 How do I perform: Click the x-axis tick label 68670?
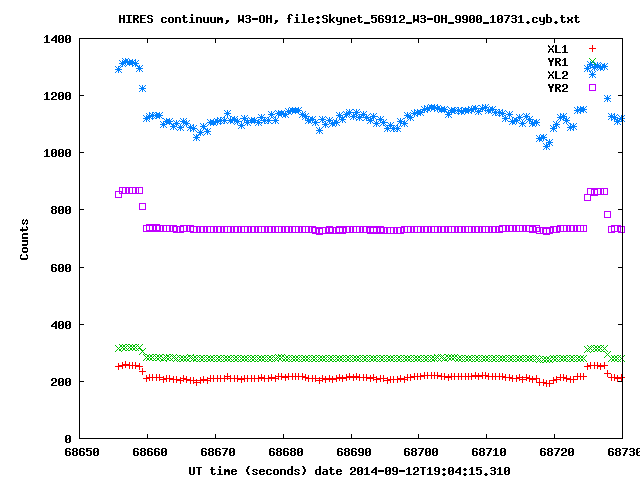click(x=218, y=452)
